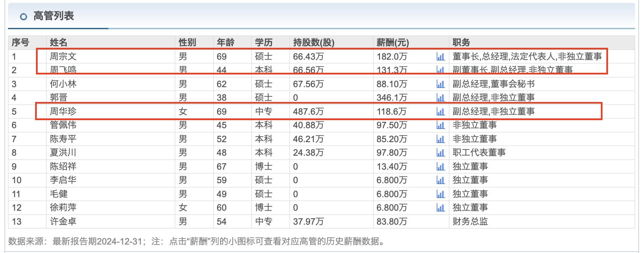Open salary history chart icon for 陈绍祥
The height and width of the screenshot is (253, 644).
[440, 167]
